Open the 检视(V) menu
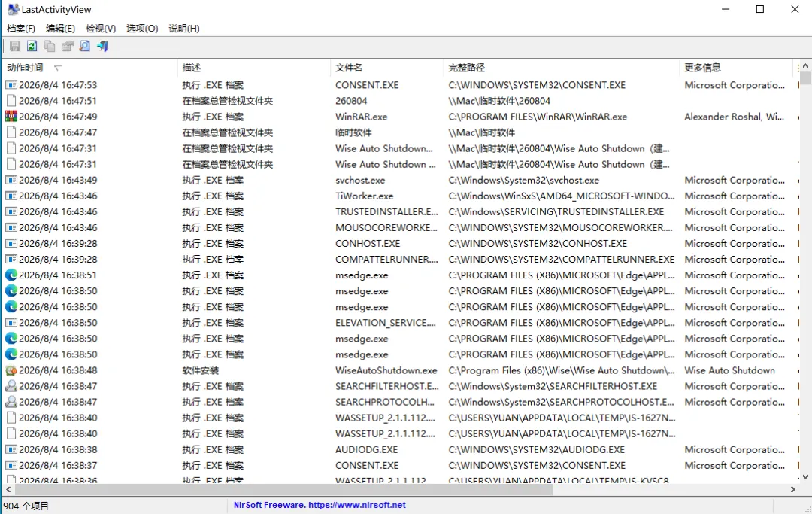 tap(101, 29)
